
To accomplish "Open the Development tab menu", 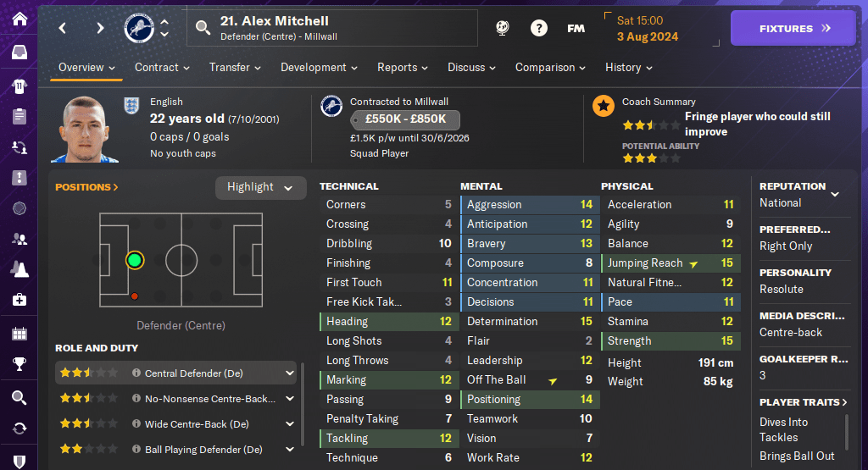I will tap(319, 67).
